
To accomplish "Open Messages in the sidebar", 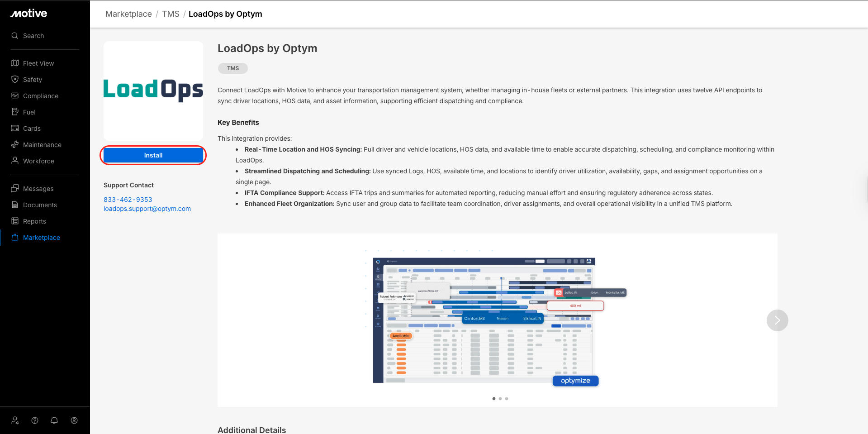I will pyautogui.click(x=38, y=189).
